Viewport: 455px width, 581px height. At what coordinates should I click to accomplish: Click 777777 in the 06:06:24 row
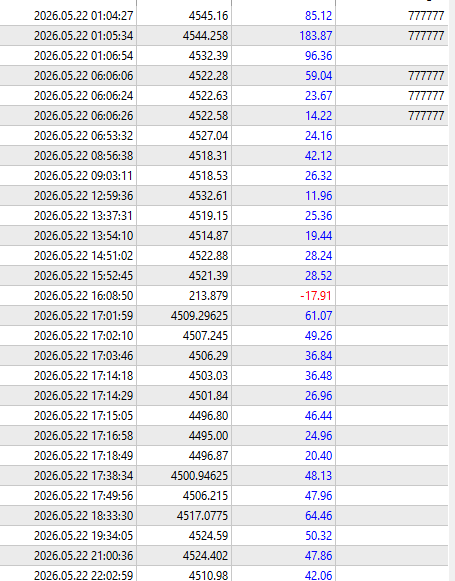point(426,96)
